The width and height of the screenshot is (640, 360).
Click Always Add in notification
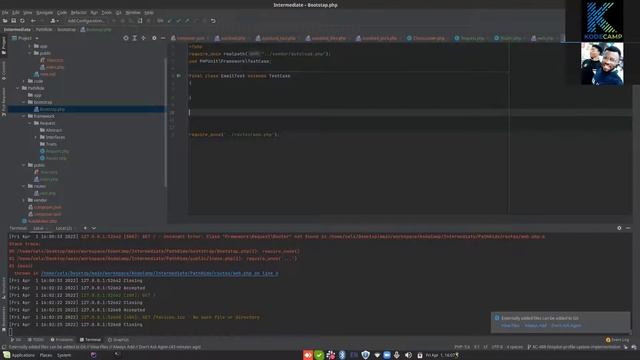tap(536, 325)
